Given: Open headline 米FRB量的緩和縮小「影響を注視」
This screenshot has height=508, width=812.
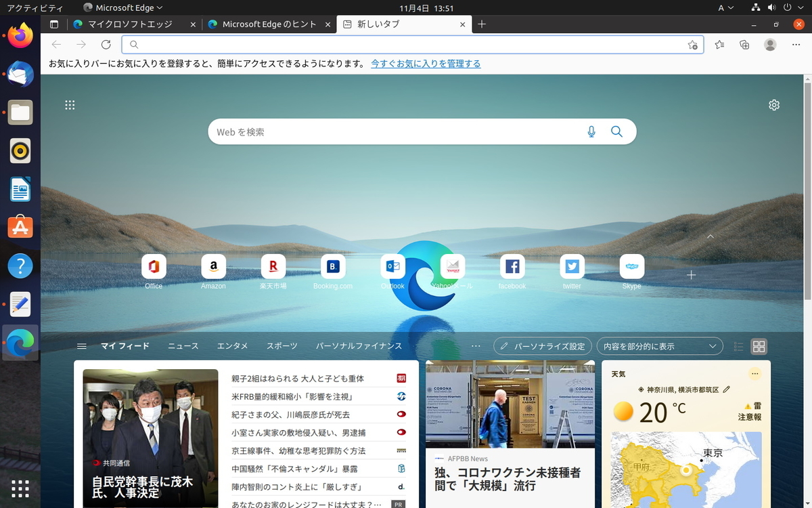Looking at the screenshot, I should tap(292, 397).
